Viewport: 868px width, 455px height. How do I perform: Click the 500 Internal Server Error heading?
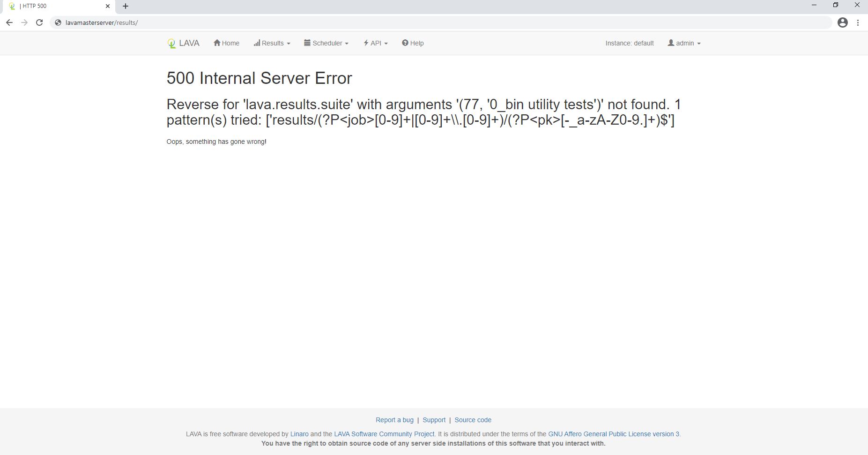[259, 78]
